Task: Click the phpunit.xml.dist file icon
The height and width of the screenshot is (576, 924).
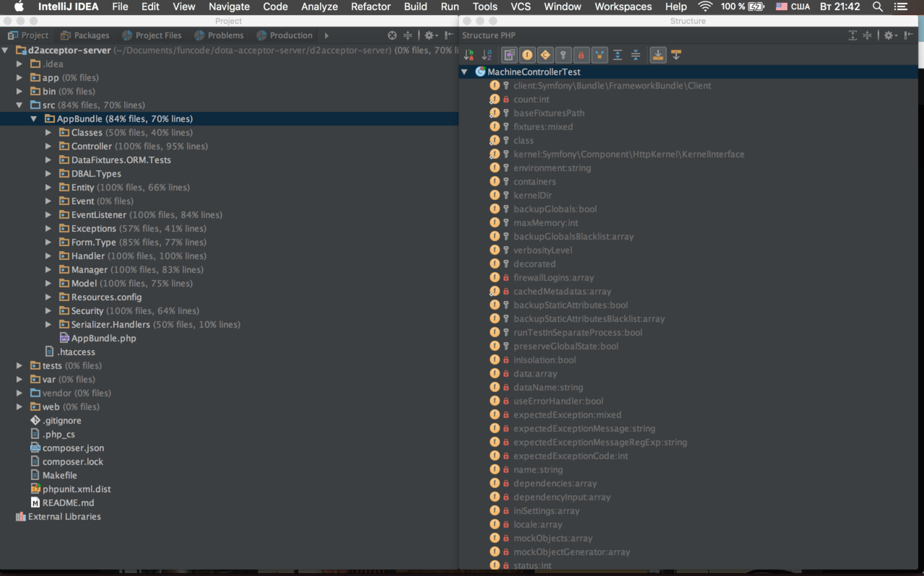Action: 35,489
